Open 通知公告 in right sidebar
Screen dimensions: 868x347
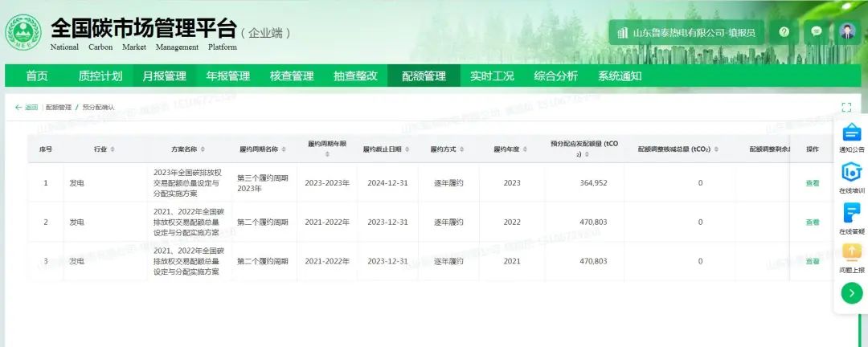pos(851,137)
